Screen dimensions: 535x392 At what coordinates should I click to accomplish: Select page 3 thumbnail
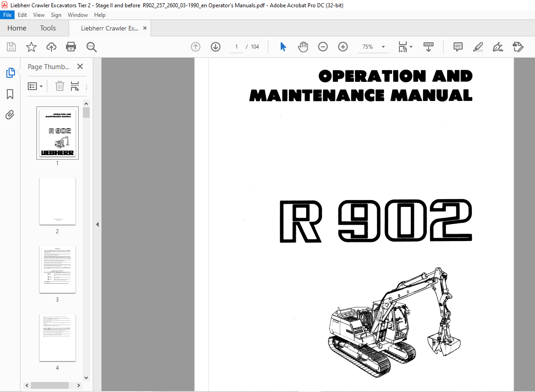[57, 270]
